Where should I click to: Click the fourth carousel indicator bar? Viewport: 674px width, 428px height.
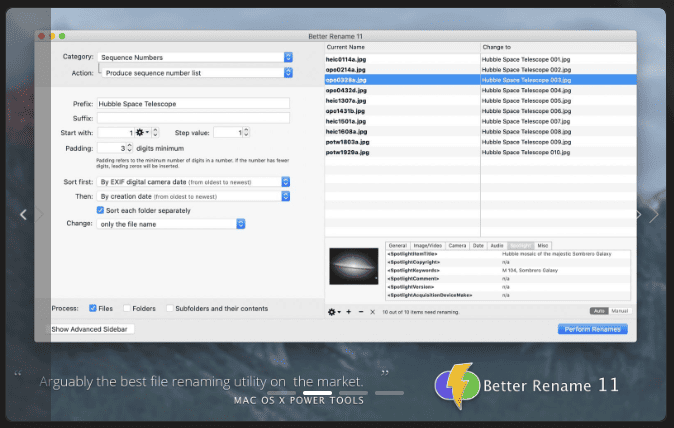(389, 393)
